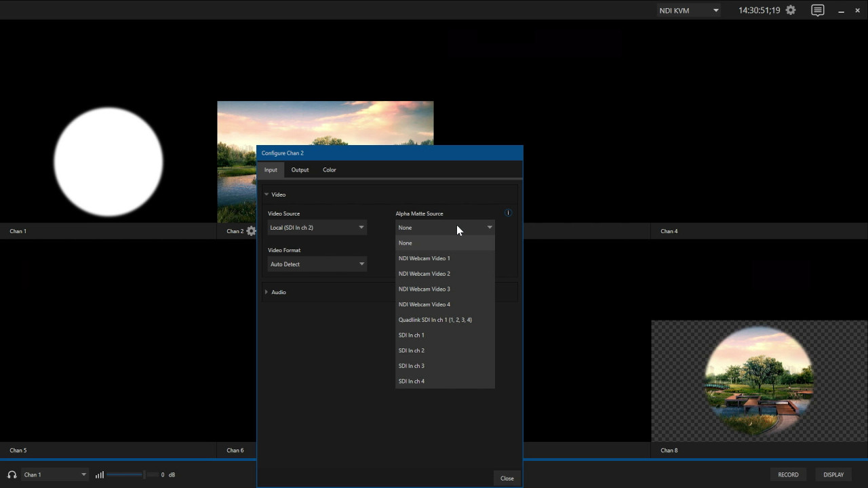Switch to the Input tab
The height and width of the screenshot is (488, 868).
click(271, 170)
